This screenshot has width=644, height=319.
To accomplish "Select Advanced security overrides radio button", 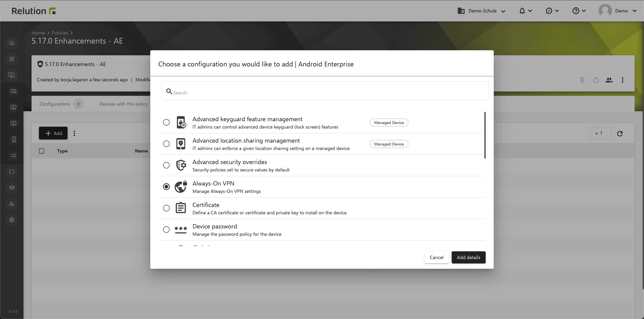I will click(x=166, y=165).
